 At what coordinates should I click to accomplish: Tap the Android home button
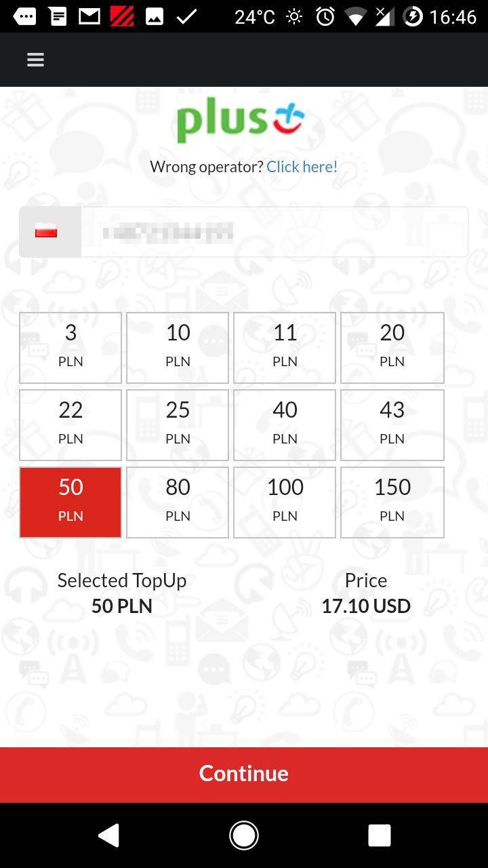coord(244,835)
